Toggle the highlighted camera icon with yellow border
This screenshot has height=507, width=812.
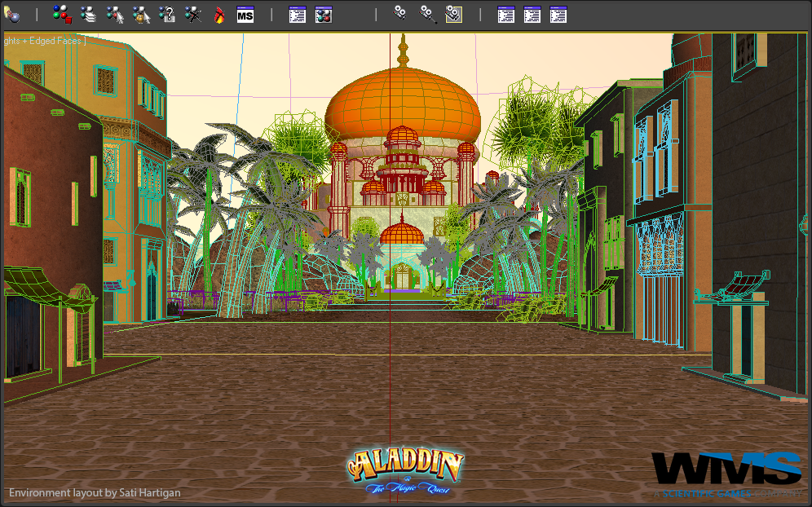[453, 15]
